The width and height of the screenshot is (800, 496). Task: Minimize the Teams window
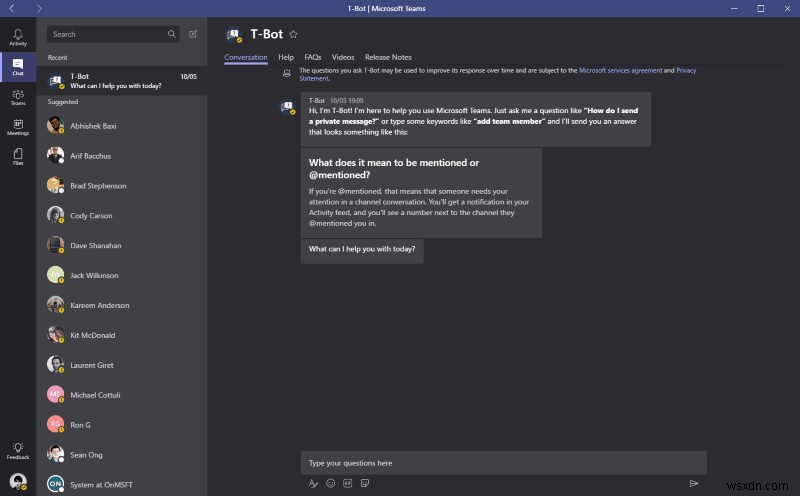pos(734,8)
